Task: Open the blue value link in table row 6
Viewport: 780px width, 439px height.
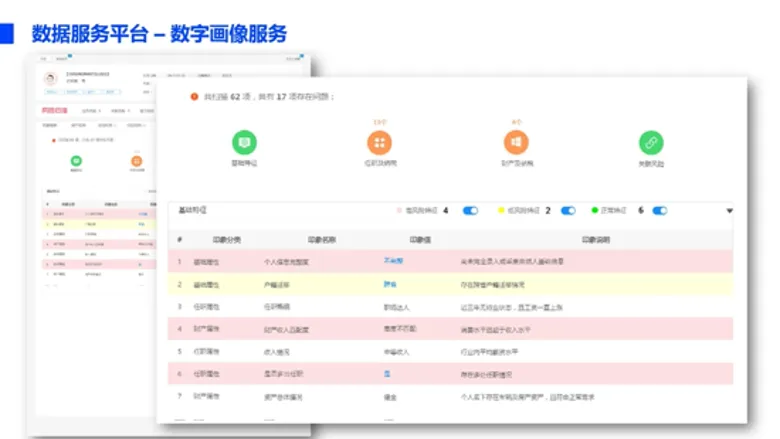Action: point(387,374)
